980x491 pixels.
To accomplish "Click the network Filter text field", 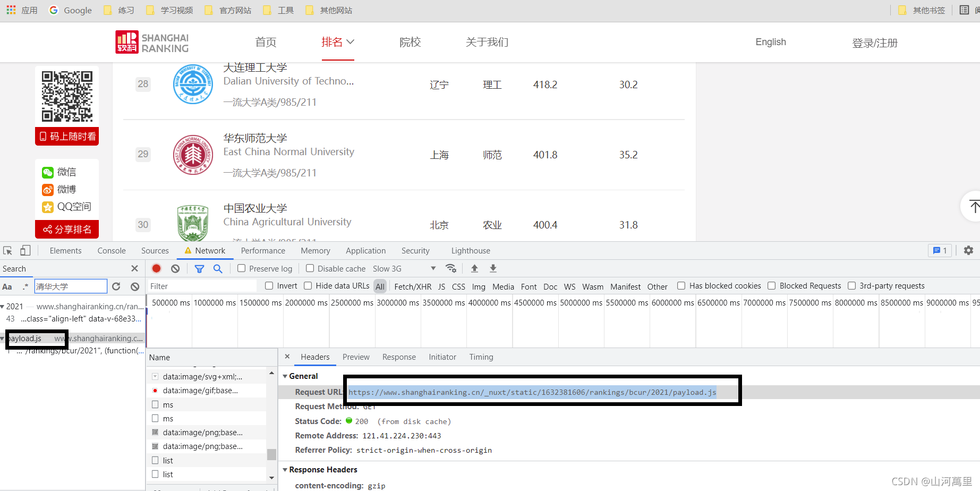I will point(202,286).
